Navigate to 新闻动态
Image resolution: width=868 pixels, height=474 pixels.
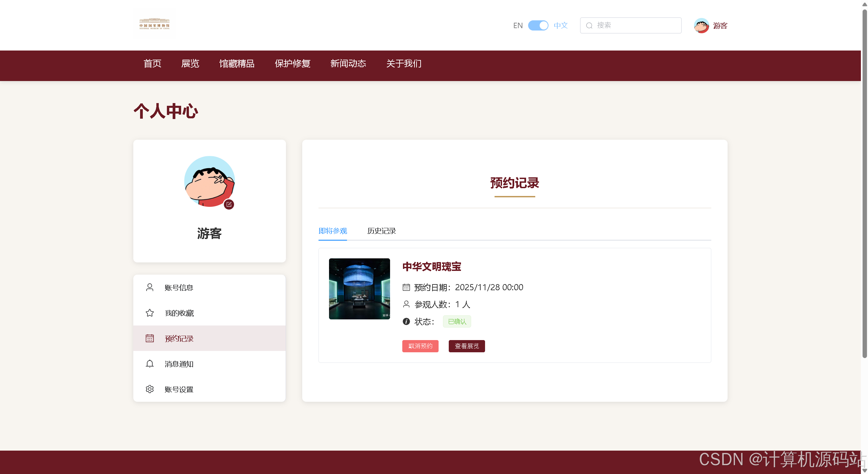coord(348,64)
